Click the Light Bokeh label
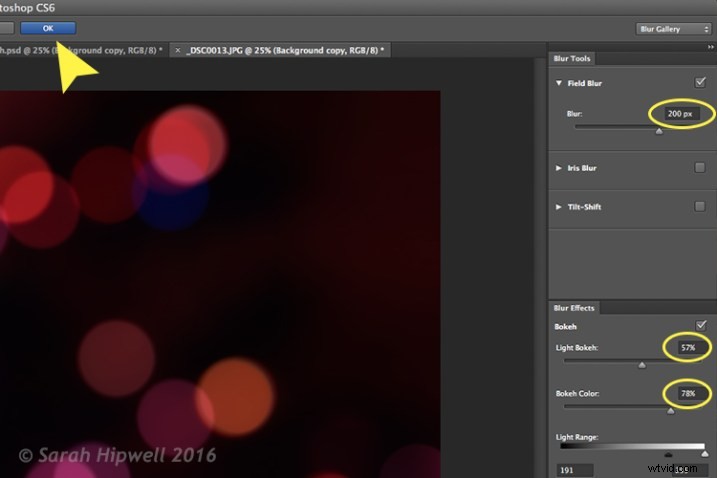This screenshot has height=478, width=717. click(x=577, y=348)
